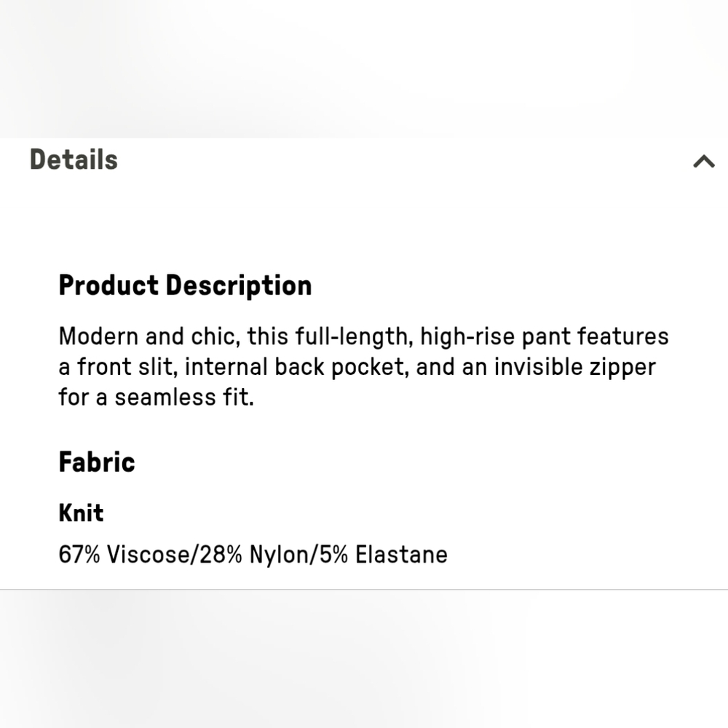Click the blurred area above Details
This screenshot has width=728, height=728.
(x=364, y=68)
